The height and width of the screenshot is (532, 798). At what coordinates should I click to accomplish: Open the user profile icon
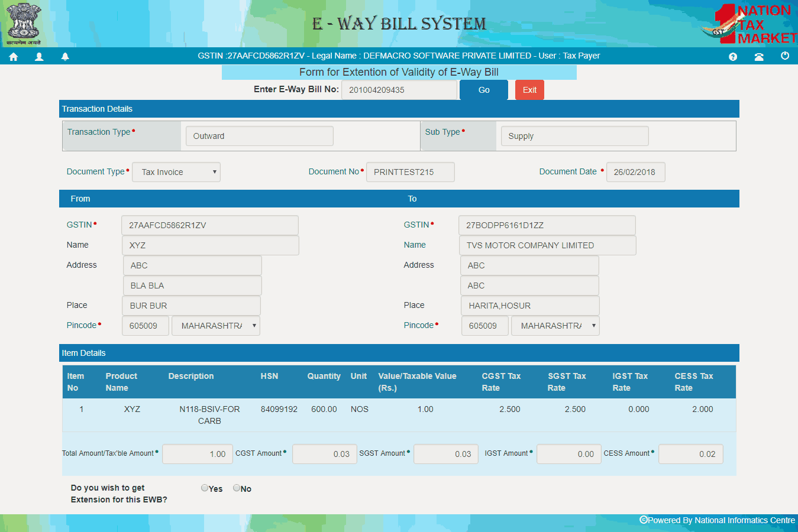(x=38, y=56)
